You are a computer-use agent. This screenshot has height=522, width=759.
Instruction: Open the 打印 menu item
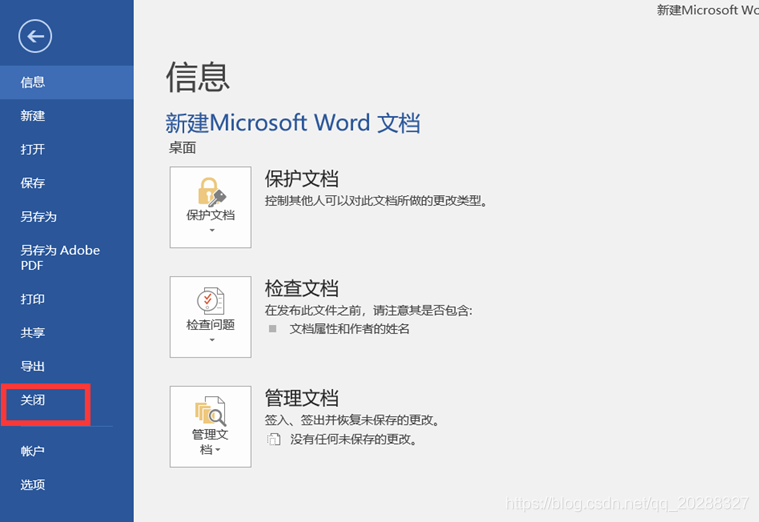[67, 299]
